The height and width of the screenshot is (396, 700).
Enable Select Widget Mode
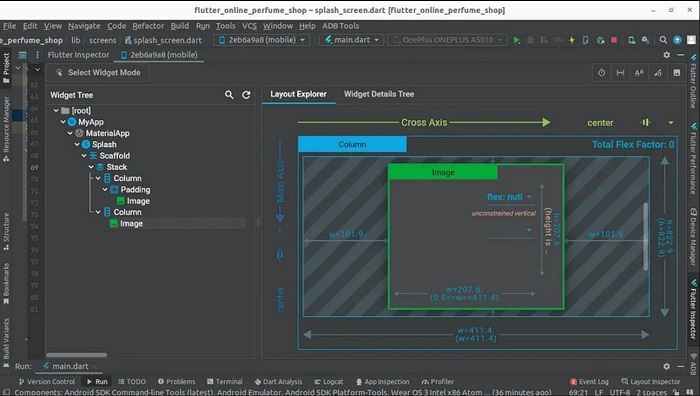(x=98, y=73)
